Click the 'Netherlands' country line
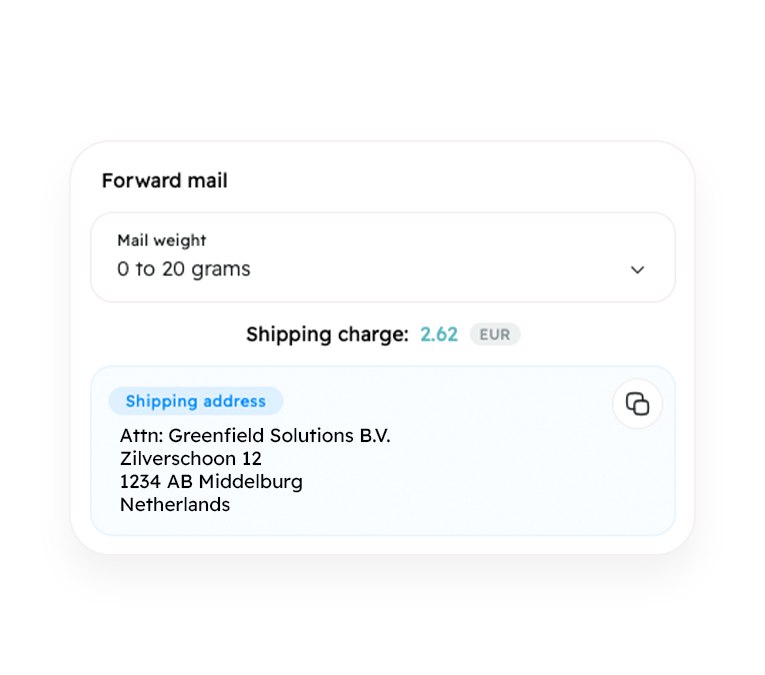Image resolution: width=765 pixels, height=675 pixels. (175, 505)
